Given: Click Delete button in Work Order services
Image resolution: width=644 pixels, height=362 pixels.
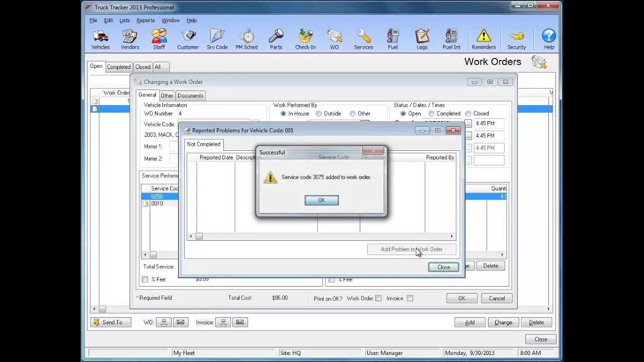Looking at the screenshot, I should pos(491,266).
